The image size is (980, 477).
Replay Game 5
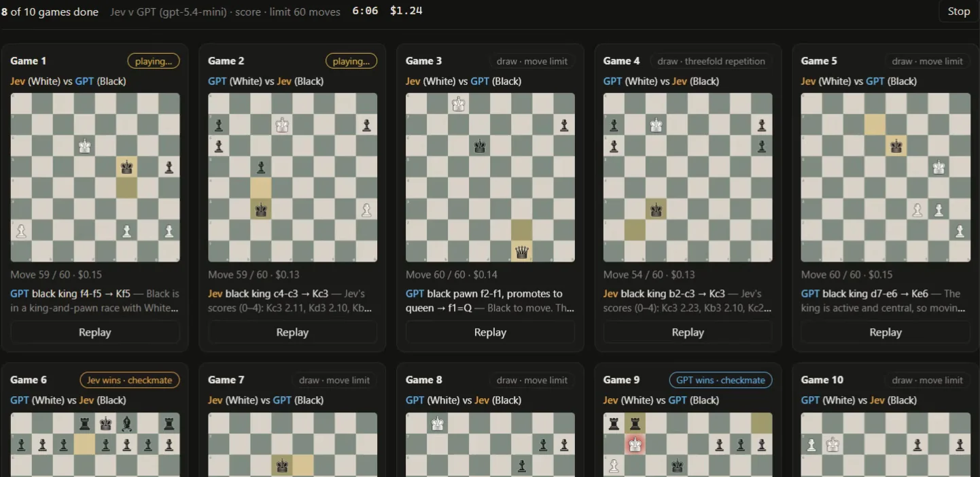pyautogui.click(x=886, y=332)
